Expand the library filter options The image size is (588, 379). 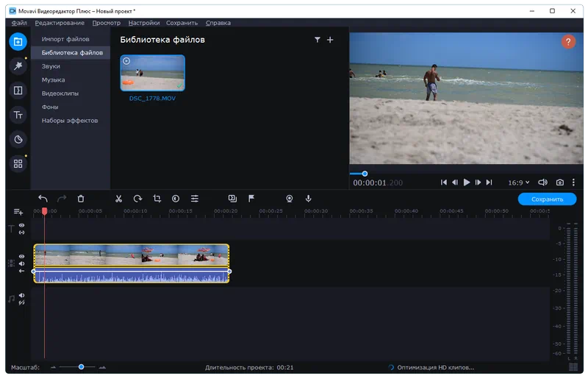click(317, 40)
